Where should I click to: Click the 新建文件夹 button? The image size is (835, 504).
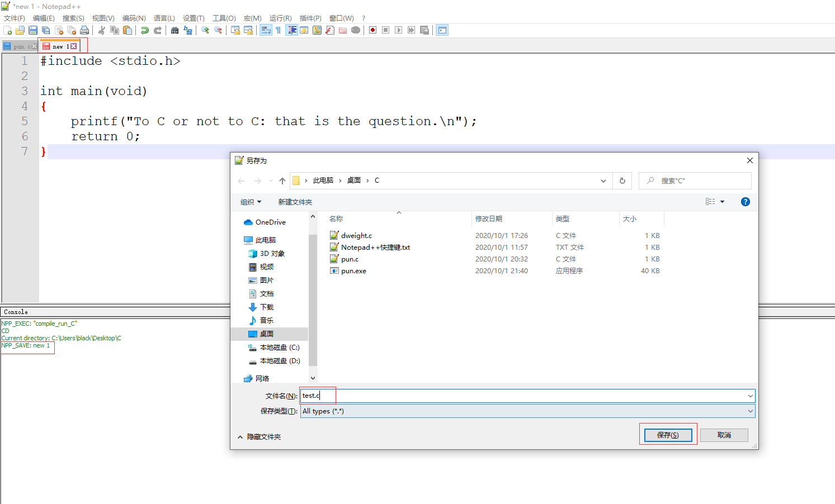(295, 202)
